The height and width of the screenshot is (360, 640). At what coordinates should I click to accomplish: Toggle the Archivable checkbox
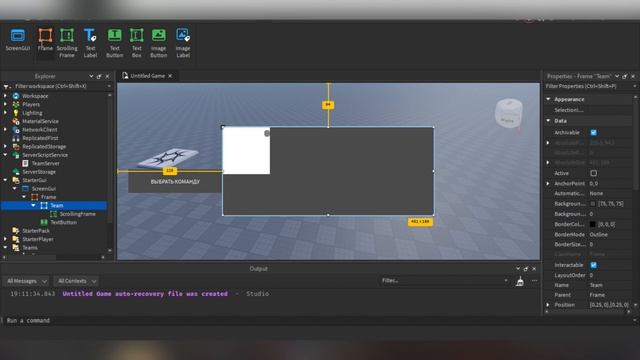click(593, 133)
